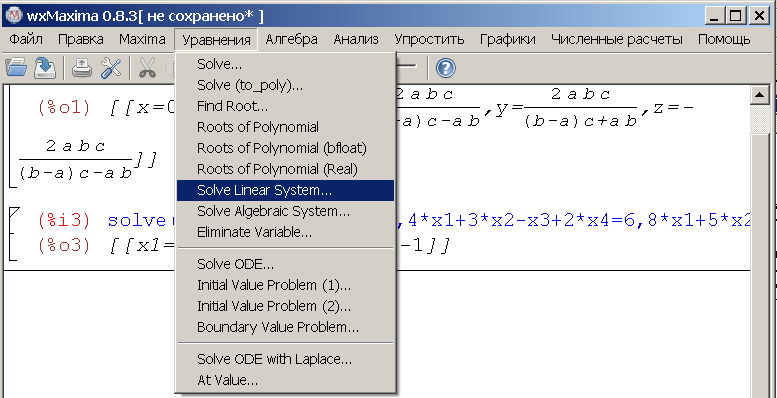Click the (%i3) input label

point(64,221)
